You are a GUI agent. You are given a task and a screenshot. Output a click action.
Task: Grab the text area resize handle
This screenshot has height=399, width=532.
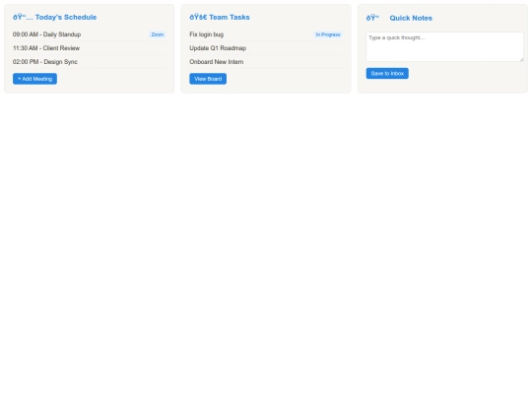[521, 59]
